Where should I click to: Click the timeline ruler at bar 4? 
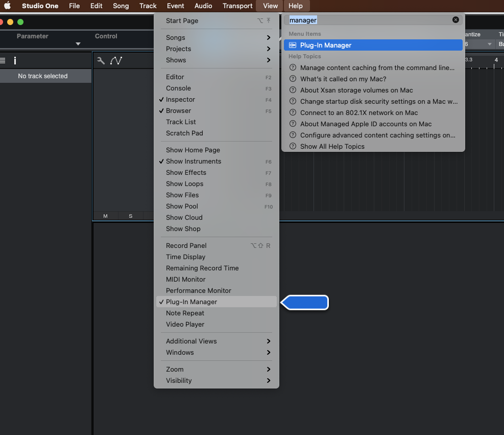coord(496,60)
